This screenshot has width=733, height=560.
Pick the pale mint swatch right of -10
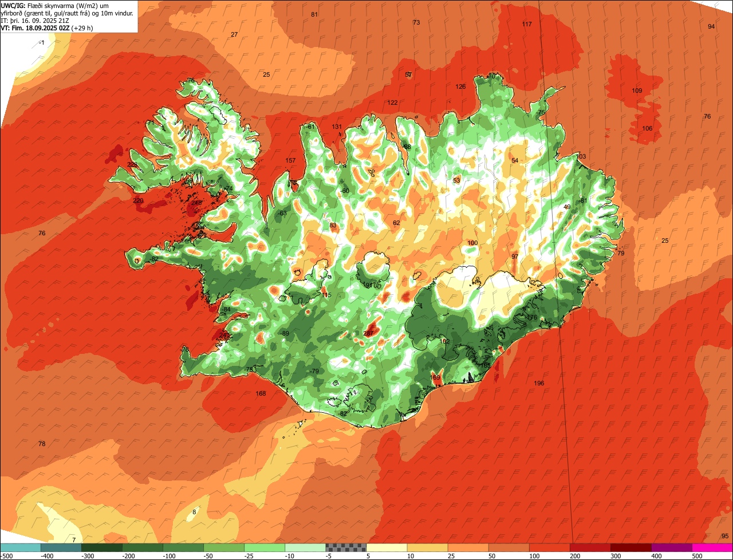pos(305,547)
